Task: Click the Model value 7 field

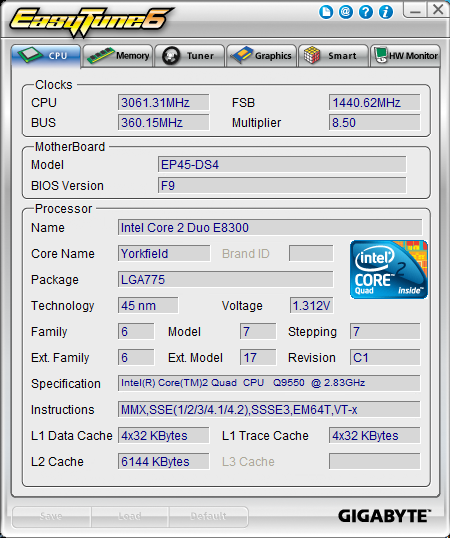Action: pos(258,331)
